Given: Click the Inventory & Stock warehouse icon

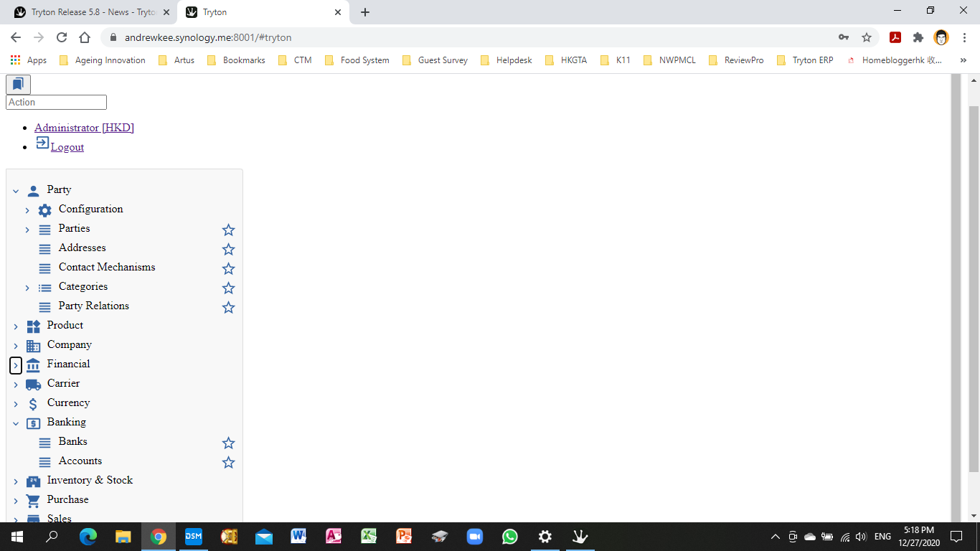Looking at the screenshot, I should [33, 481].
